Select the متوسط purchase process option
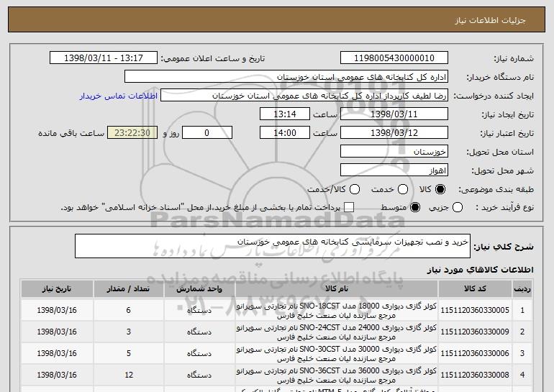The image size is (554, 392). [415, 207]
